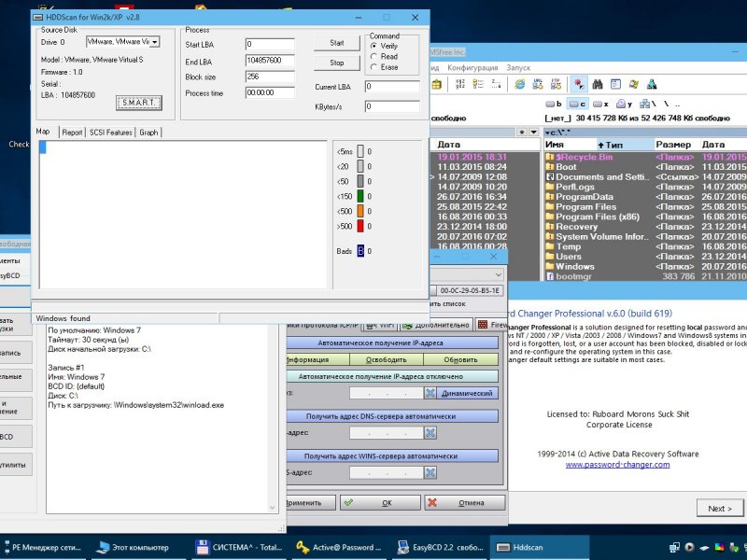Viewport: 747px width, 560px height.
Task: Switch to the Map tab in HDDScan
Action: click(x=43, y=132)
